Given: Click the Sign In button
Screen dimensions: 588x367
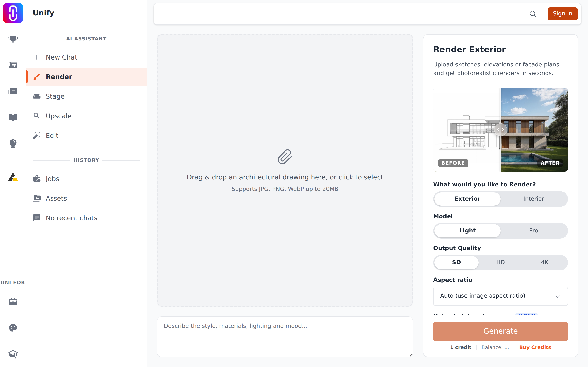Looking at the screenshot, I should (x=562, y=14).
